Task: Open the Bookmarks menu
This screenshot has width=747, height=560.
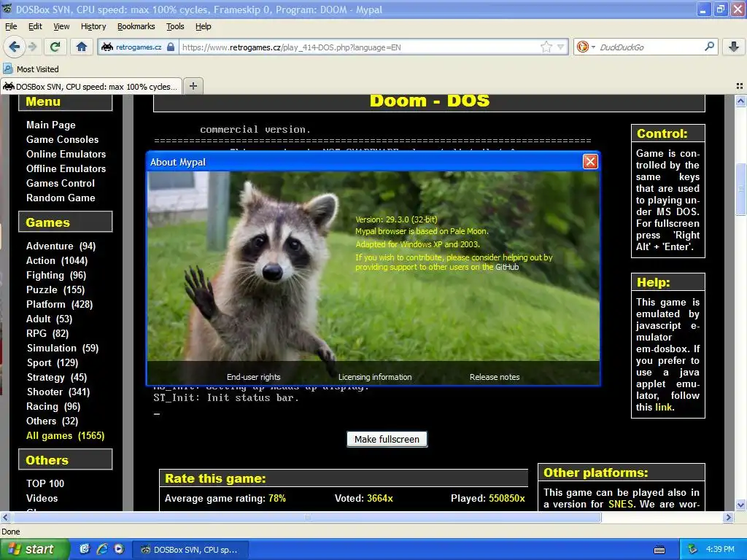Action: pyautogui.click(x=136, y=26)
